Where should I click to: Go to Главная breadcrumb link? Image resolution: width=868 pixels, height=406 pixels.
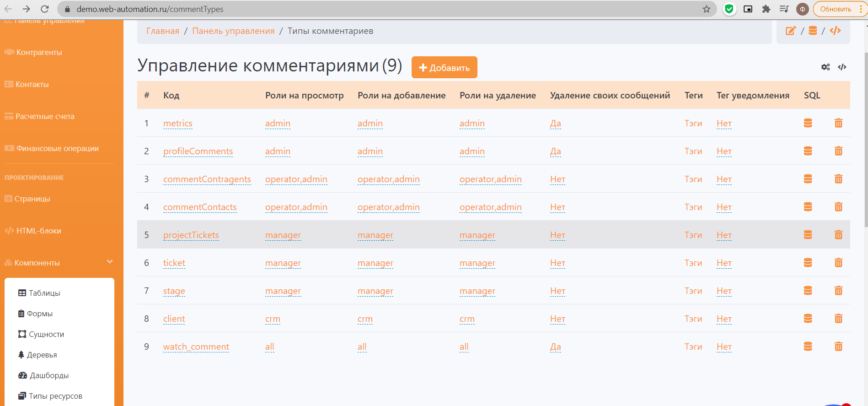point(163,31)
